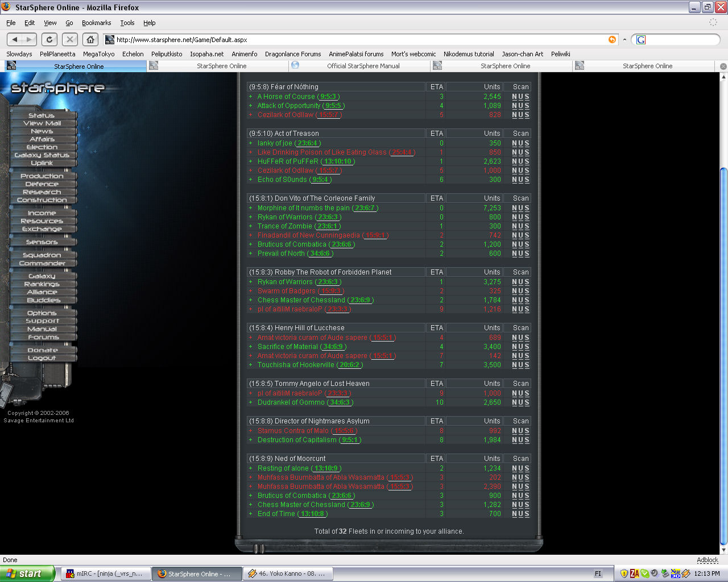
Task: Open the Squadron page in sidebar
Action: tap(42, 255)
